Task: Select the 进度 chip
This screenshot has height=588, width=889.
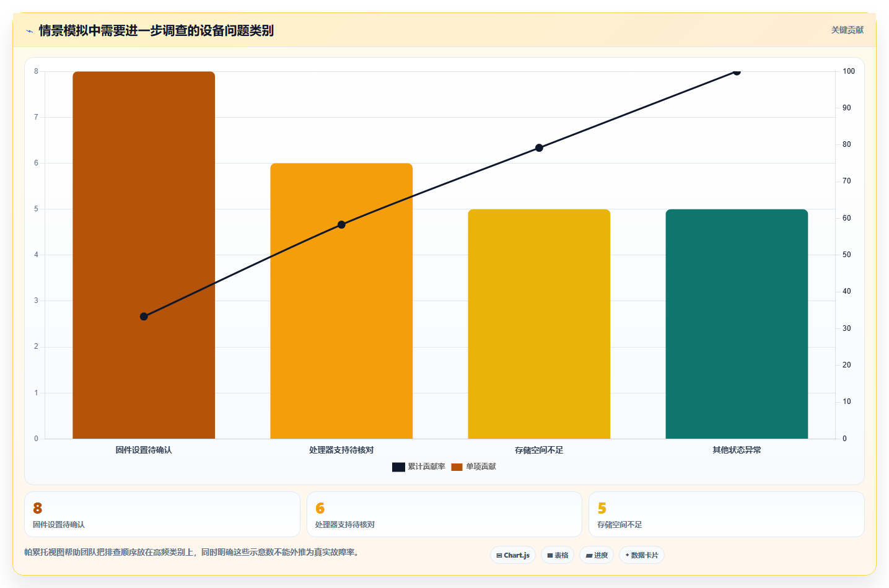Action: tap(597, 555)
